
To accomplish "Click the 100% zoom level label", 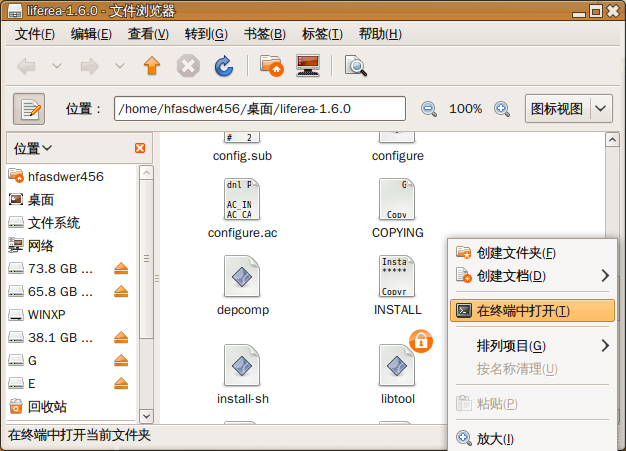I will (x=466, y=109).
